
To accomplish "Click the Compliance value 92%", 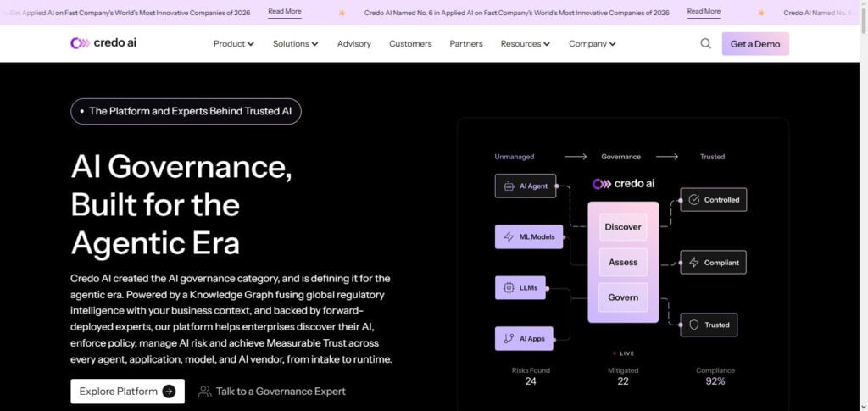I will coord(715,381).
